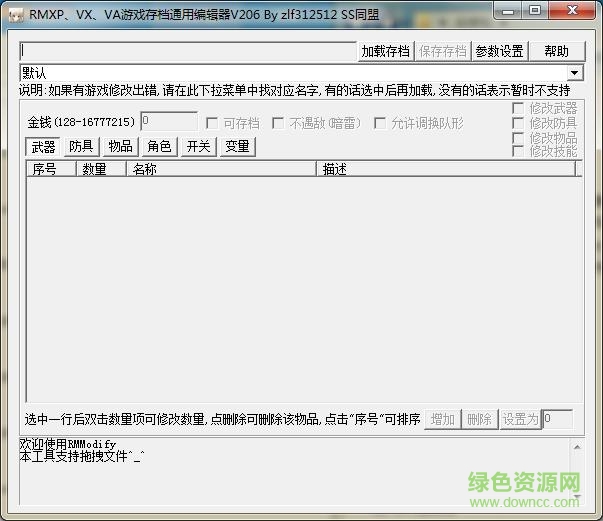The width and height of the screenshot is (603, 521).
Task: Switch to the 开关 tab
Action: click(199, 146)
